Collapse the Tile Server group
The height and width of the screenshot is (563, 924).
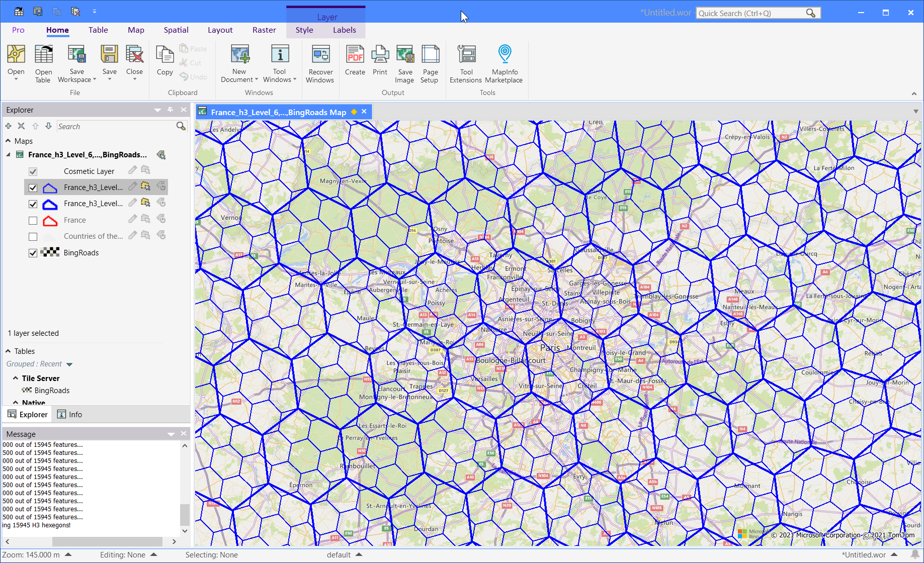[16, 378]
